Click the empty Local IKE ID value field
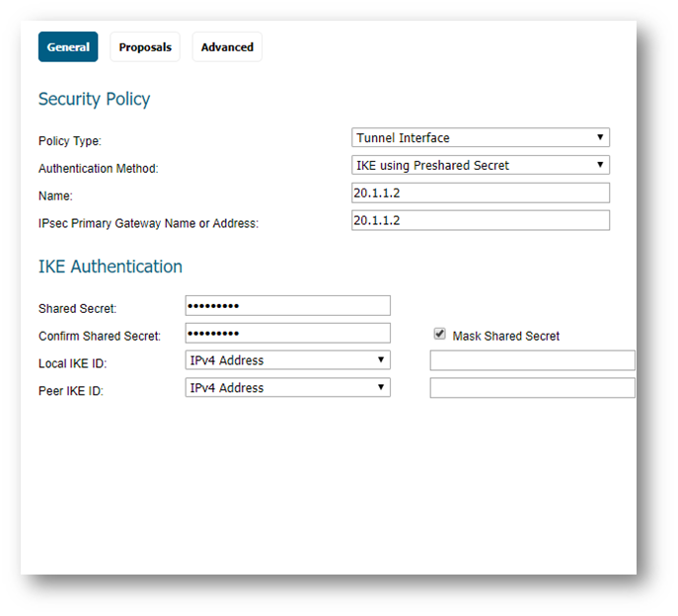The image size is (678, 616). [x=532, y=360]
